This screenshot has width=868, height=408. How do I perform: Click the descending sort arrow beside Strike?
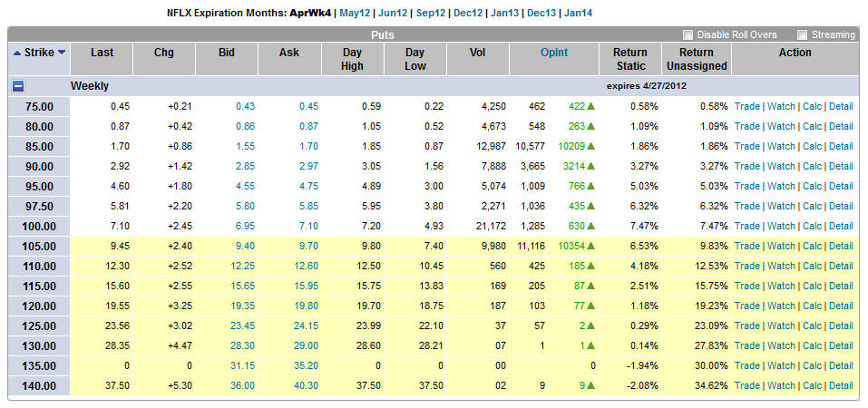(x=62, y=53)
